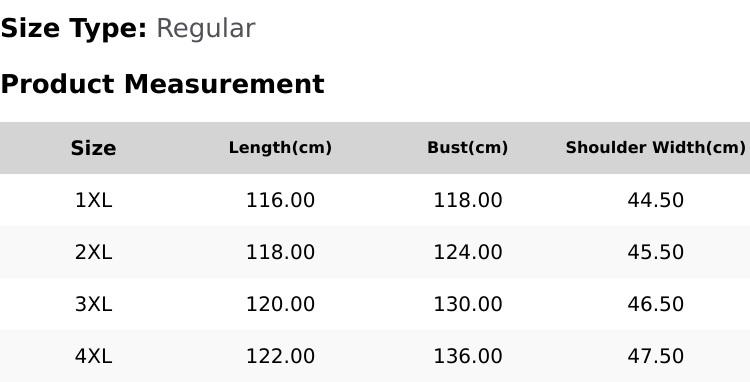The image size is (750, 382).
Task: Click the Bust(cm) column header
Action: click(467, 148)
